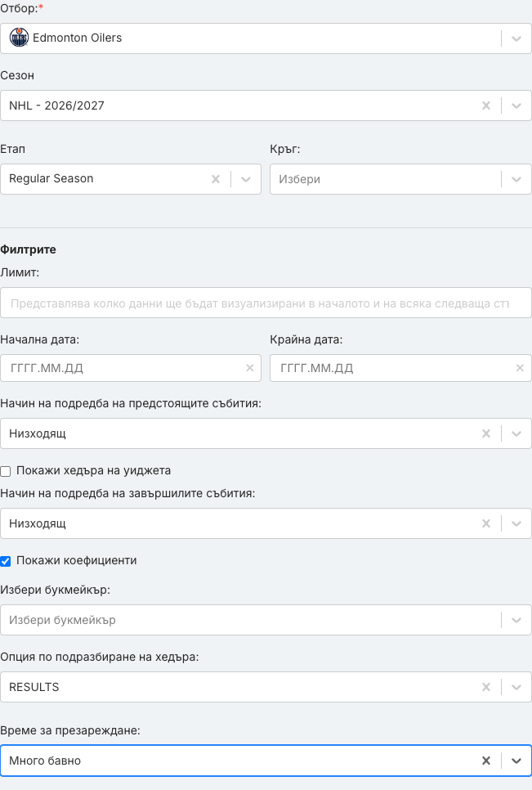Clear the NHL - 2026/2027 season selection
The height and width of the screenshot is (790, 532).
point(485,105)
